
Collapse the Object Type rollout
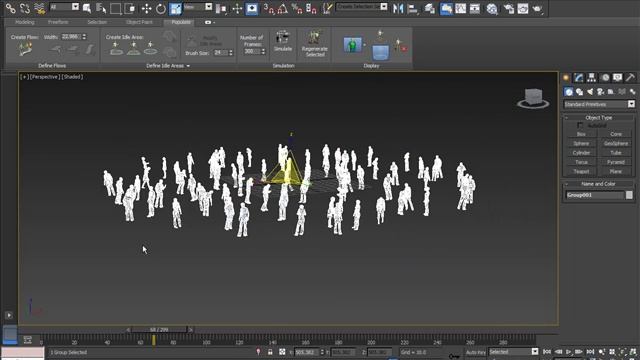point(598,118)
